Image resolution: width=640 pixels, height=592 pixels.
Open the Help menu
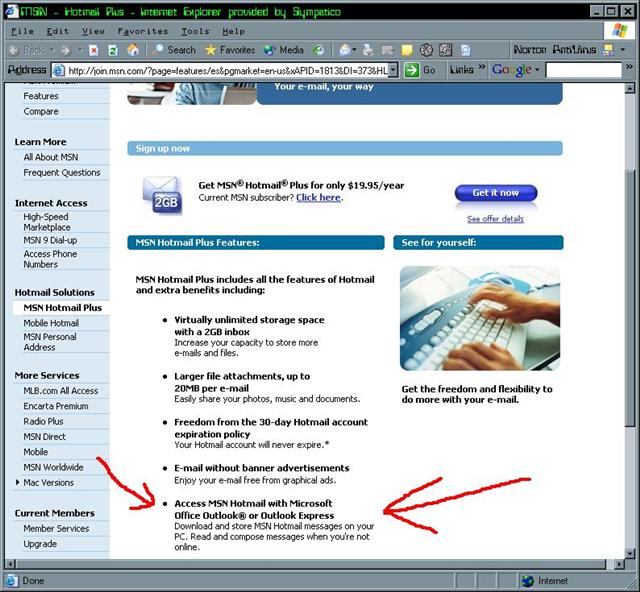click(x=233, y=31)
